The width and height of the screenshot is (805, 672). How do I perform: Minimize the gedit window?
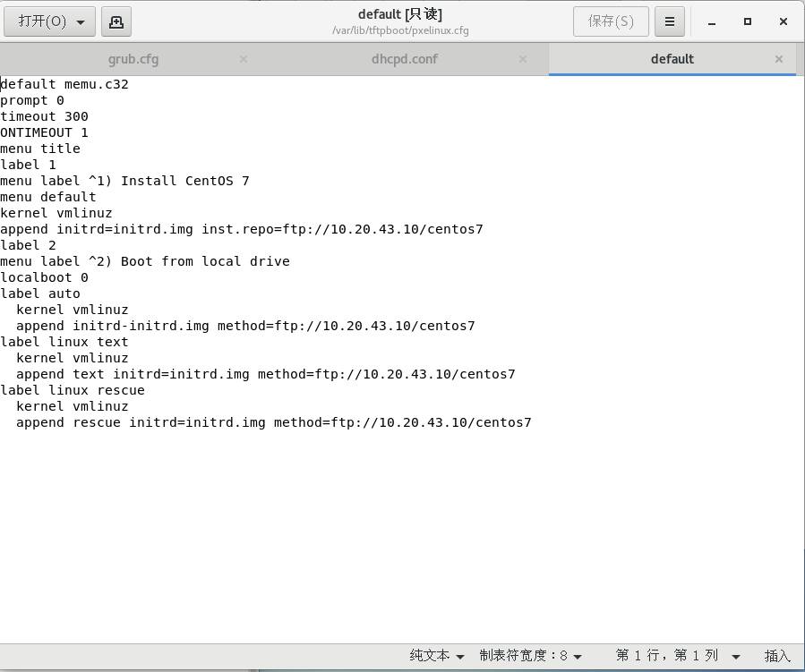712,21
